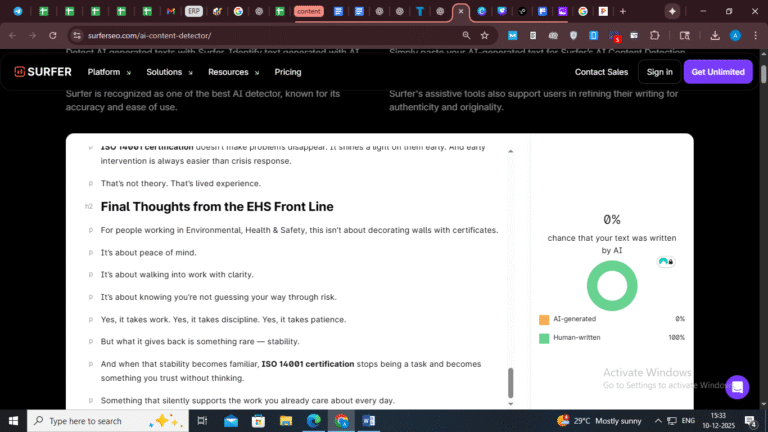Click the Contact Sales link
The image size is (768, 432).
point(601,72)
